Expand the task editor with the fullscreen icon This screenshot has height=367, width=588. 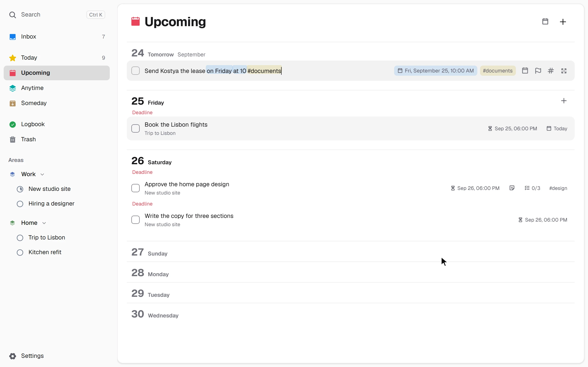[x=564, y=71]
